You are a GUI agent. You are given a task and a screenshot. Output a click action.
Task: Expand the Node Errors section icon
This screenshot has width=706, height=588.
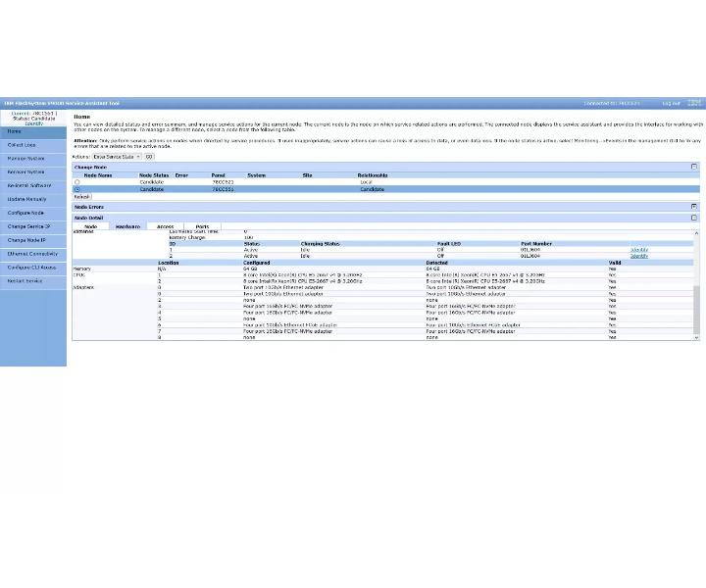[x=694, y=207]
